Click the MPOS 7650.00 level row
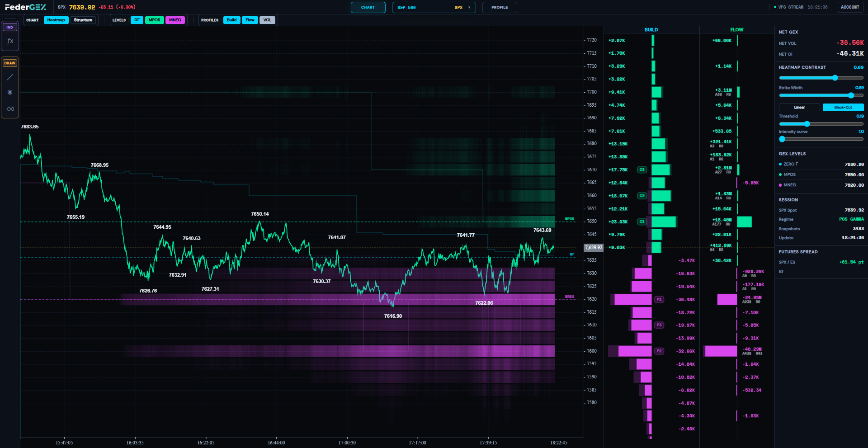Image resolution: width=868 pixels, height=448 pixels. pos(821,174)
